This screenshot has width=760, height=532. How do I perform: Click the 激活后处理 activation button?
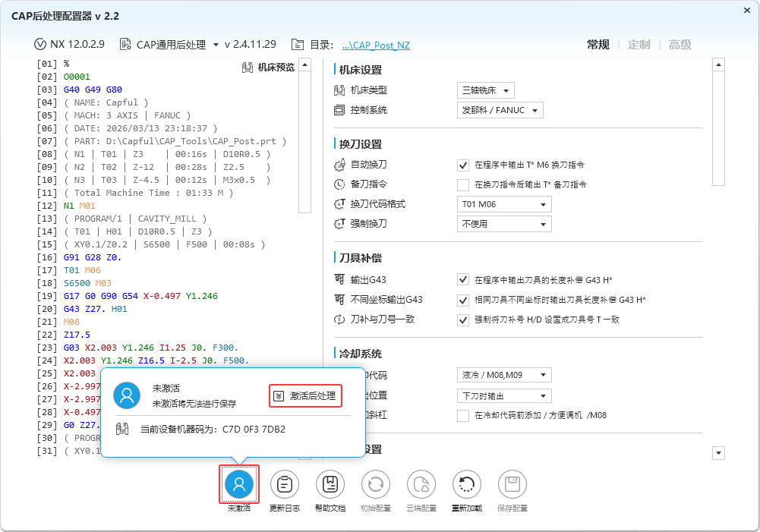click(x=306, y=395)
